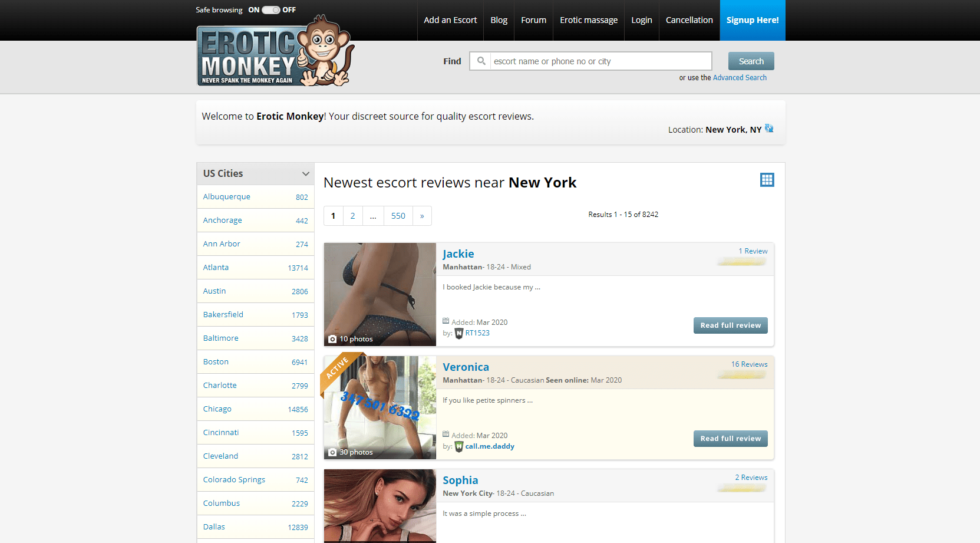Click calendar icon beside Jackie's Added date
Image resolution: width=980 pixels, height=543 pixels.
[446, 321]
